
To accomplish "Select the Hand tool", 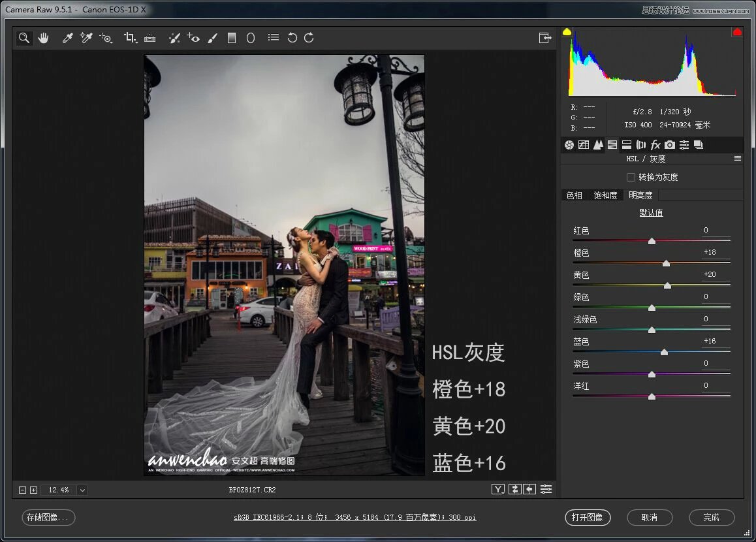I will [43, 38].
